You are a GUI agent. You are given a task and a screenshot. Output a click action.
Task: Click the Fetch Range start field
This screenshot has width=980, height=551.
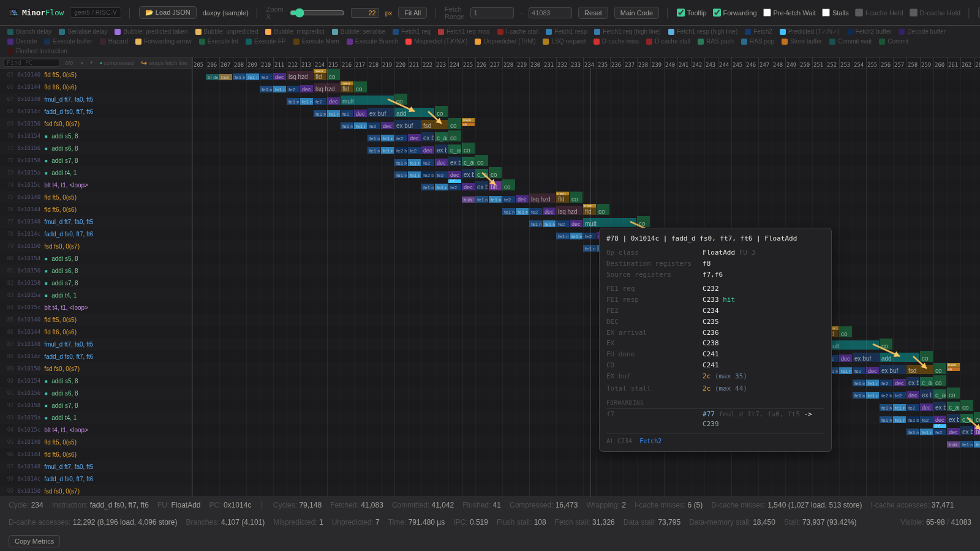pyautogui.click(x=492, y=13)
